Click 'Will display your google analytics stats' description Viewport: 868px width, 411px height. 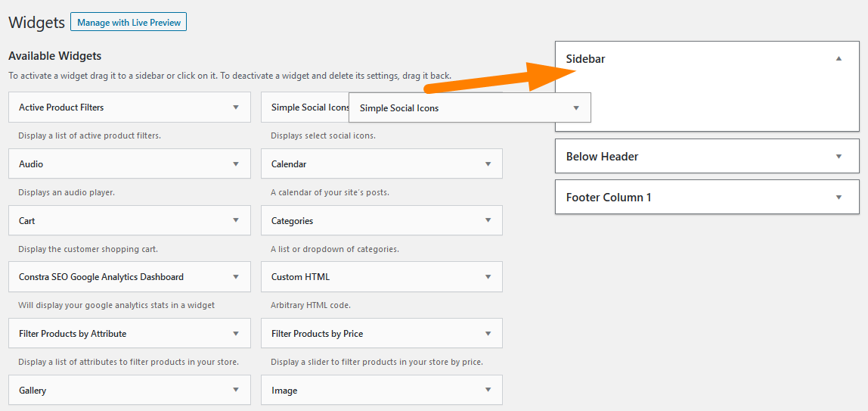click(116, 305)
